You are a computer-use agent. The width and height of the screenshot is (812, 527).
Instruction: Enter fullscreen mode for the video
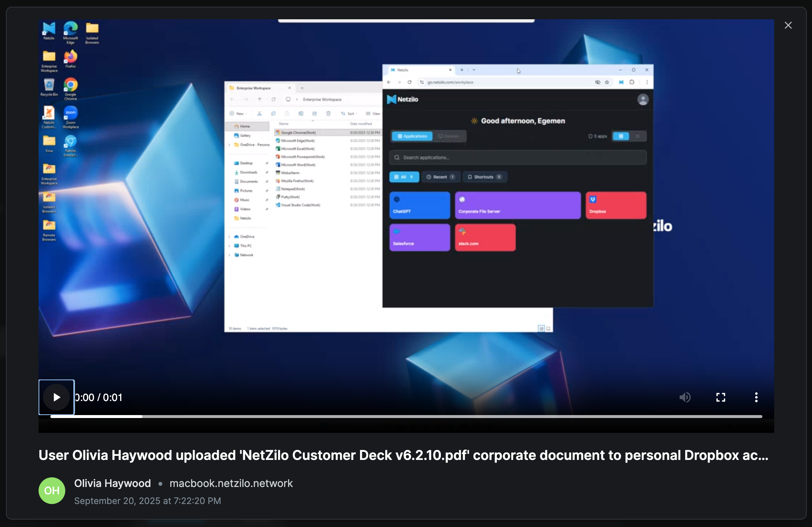click(720, 397)
